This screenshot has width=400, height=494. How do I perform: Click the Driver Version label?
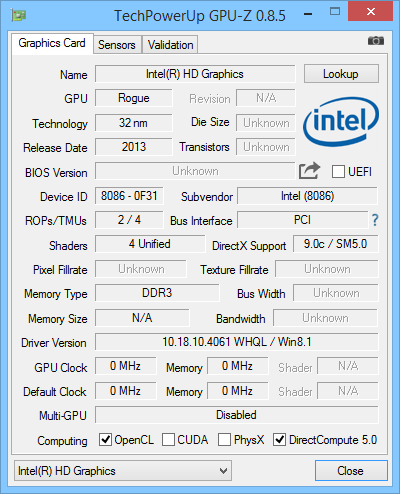point(54,343)
